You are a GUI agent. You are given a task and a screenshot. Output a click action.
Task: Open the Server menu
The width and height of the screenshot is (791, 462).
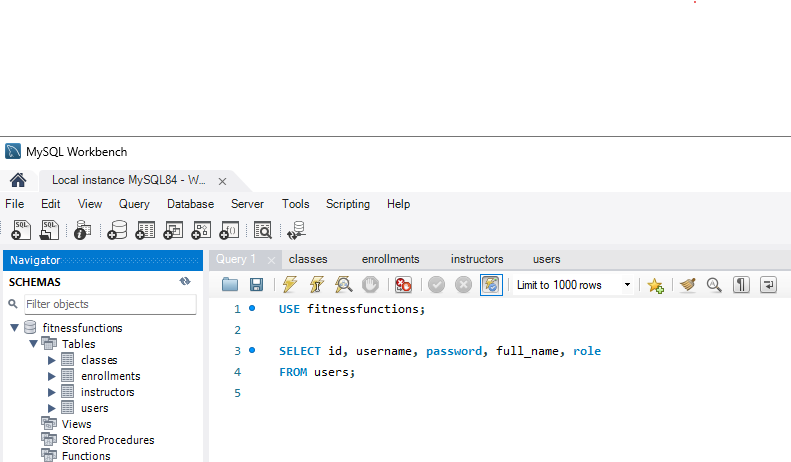(247, 204)
